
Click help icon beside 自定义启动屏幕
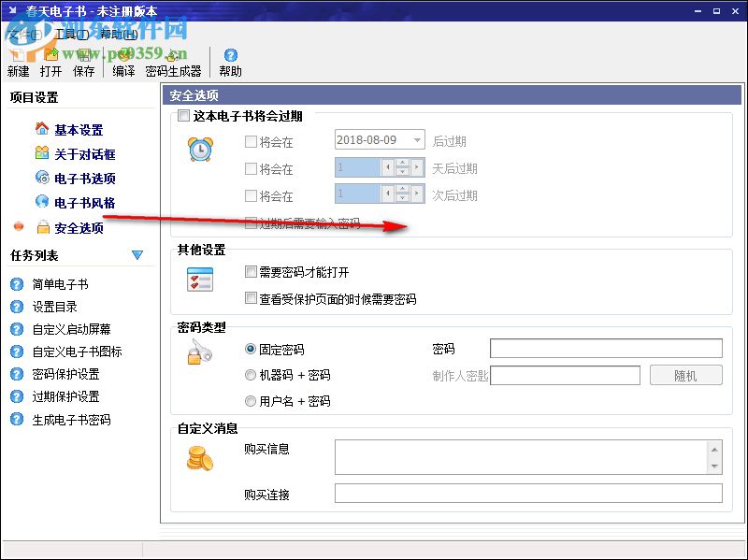click(x=17, y=329)
